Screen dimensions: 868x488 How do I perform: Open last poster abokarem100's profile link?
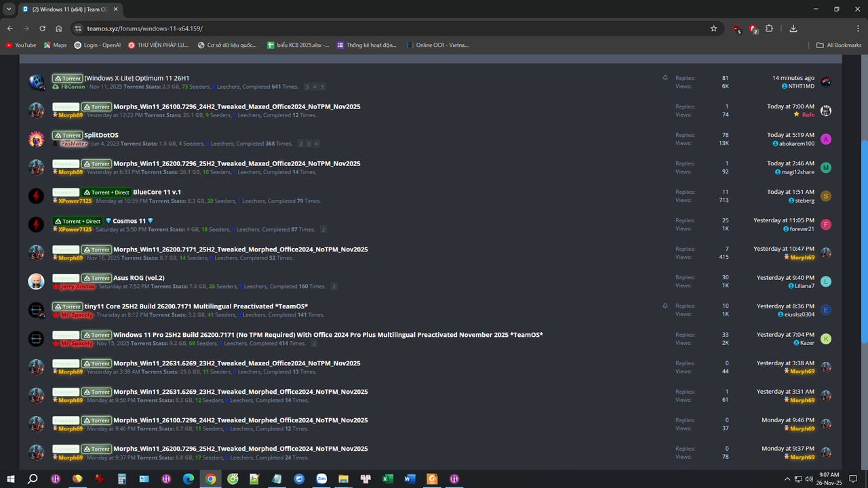[x=797, y=143]
